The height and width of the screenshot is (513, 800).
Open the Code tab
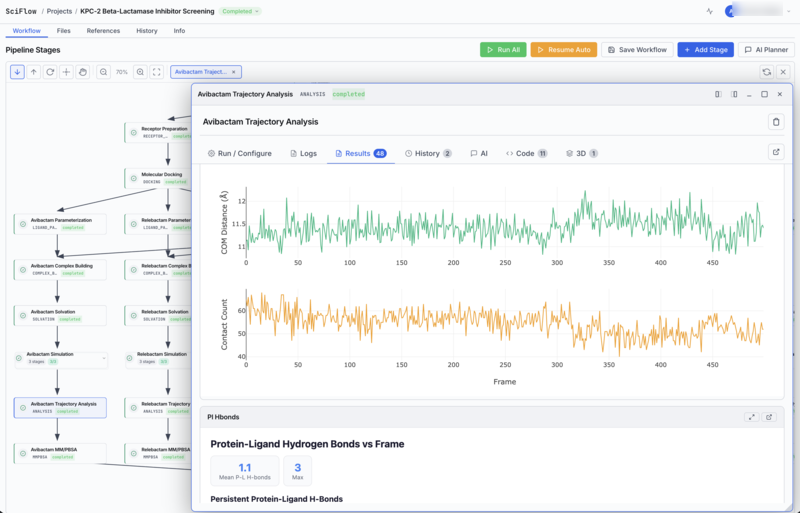click(x=526, y=153)
